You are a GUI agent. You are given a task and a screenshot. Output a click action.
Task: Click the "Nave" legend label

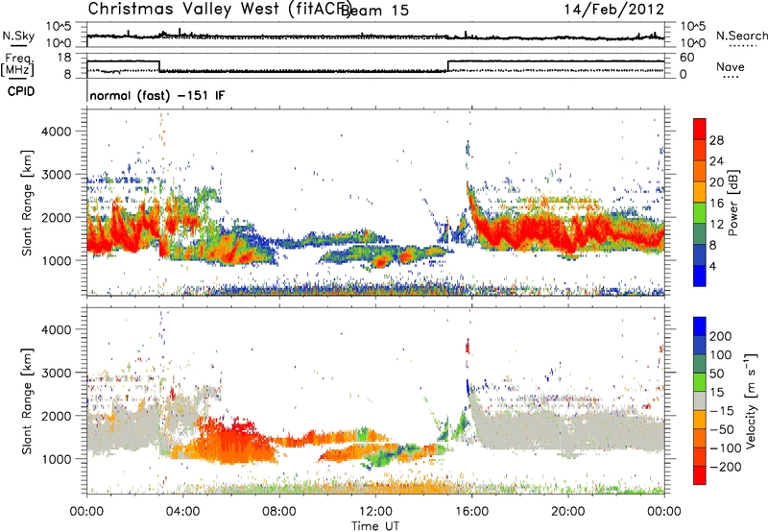tap(731, 67)
